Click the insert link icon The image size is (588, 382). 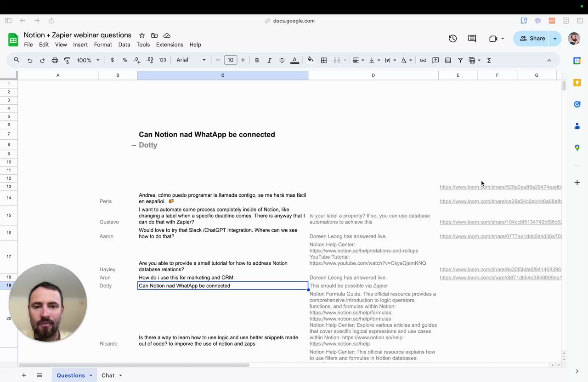(x=423, y=60)
